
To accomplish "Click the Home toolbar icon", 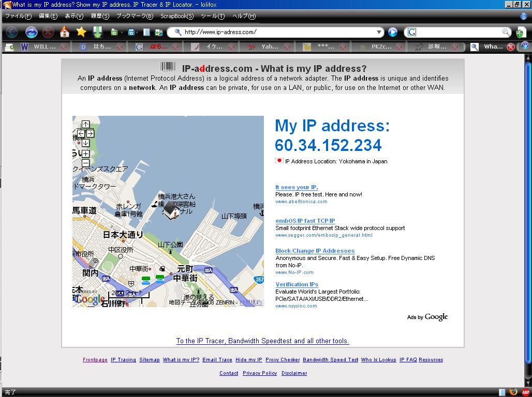I will [64, 32].
